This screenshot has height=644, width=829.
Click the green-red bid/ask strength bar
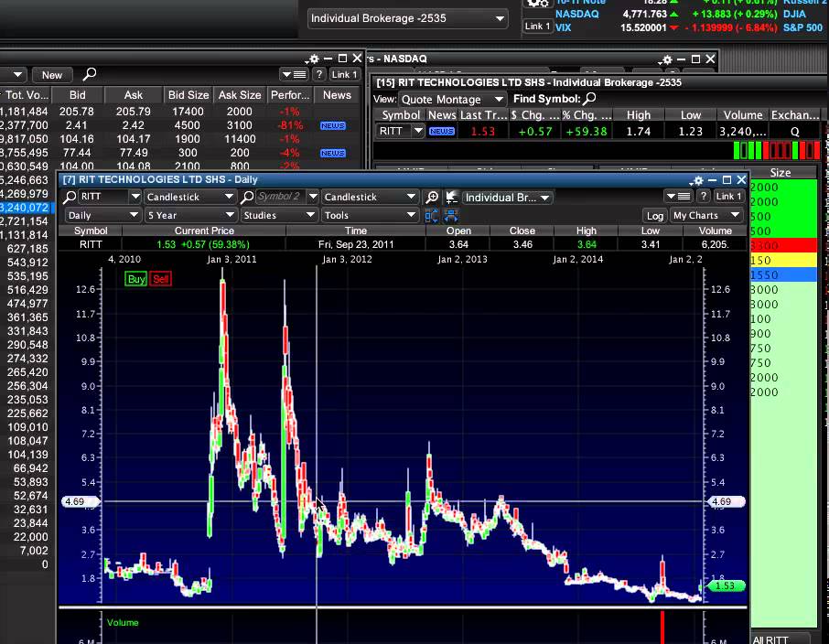pos(776,151)
